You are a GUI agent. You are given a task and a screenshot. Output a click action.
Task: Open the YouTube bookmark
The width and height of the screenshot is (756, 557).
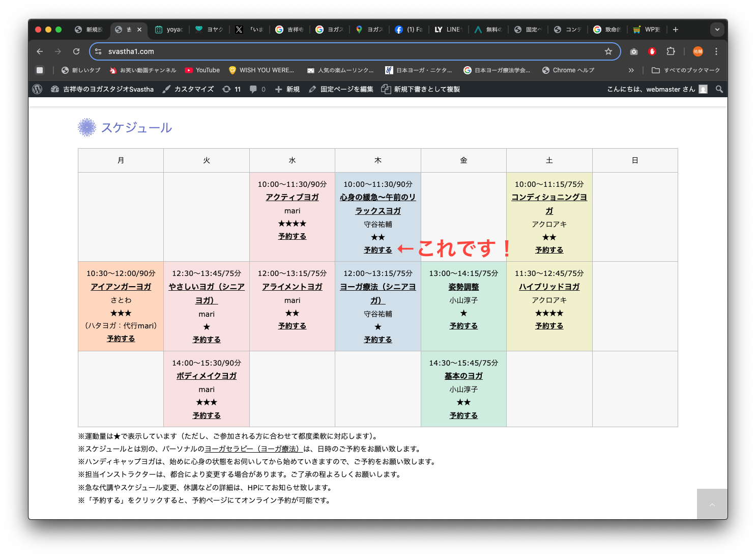pos(202,70)
